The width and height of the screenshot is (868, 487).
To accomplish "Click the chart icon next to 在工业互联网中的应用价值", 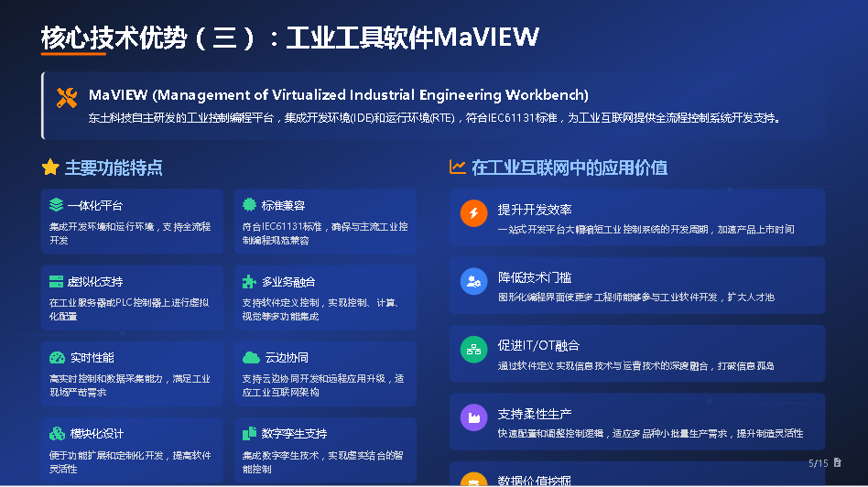I will [x=457, y=167].
